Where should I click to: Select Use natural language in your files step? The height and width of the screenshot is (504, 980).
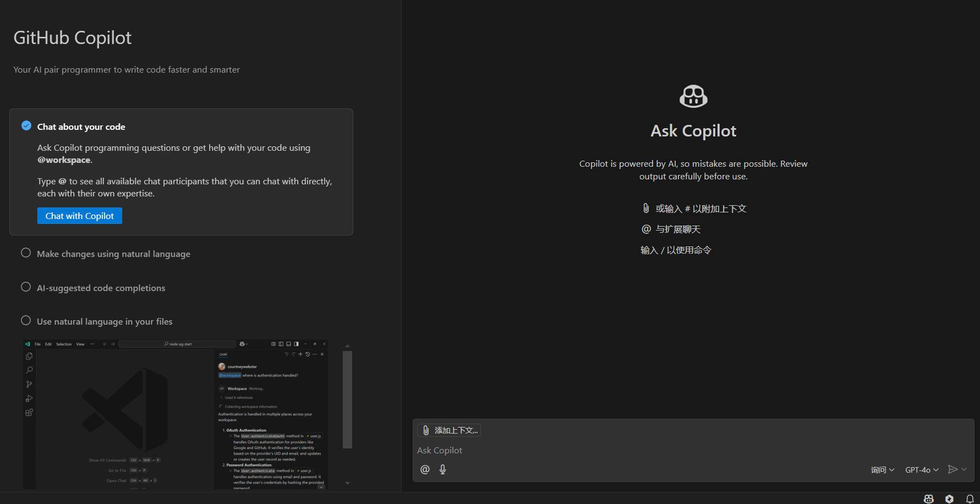[x=105, y=321]
